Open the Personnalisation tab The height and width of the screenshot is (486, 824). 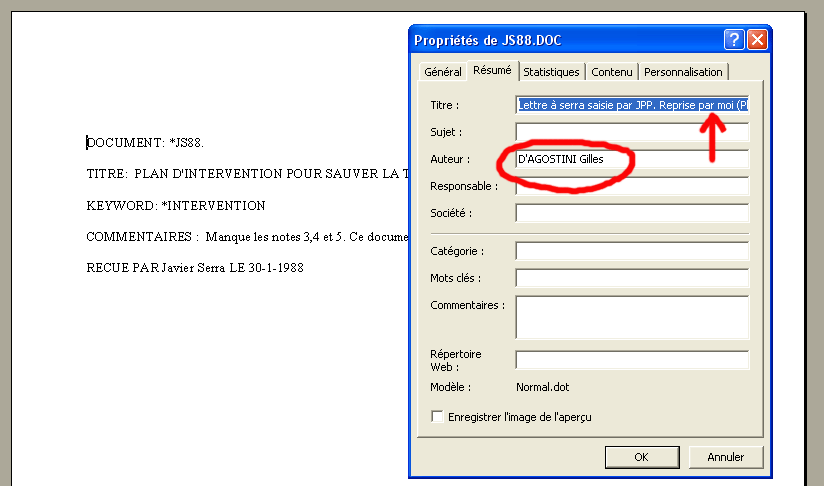coord(683,72)
